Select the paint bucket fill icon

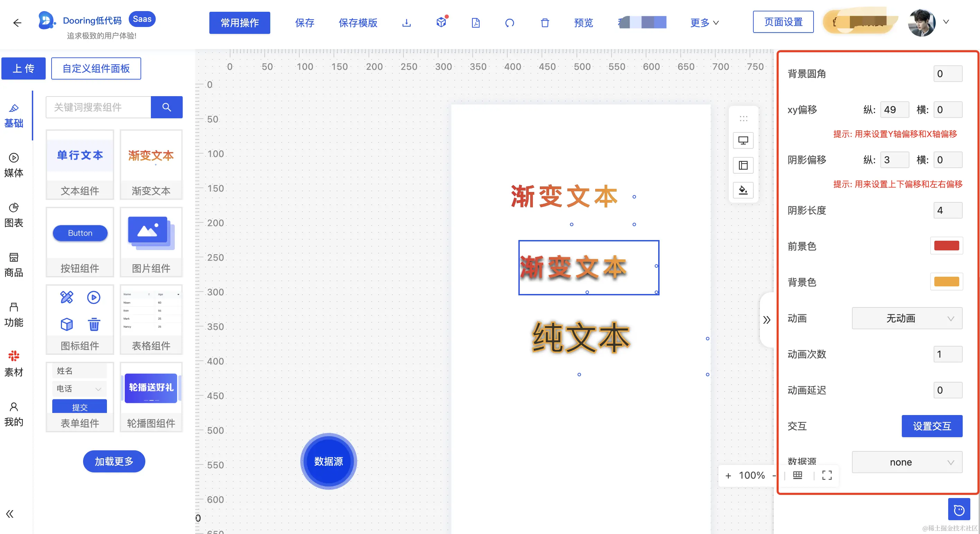743,190
